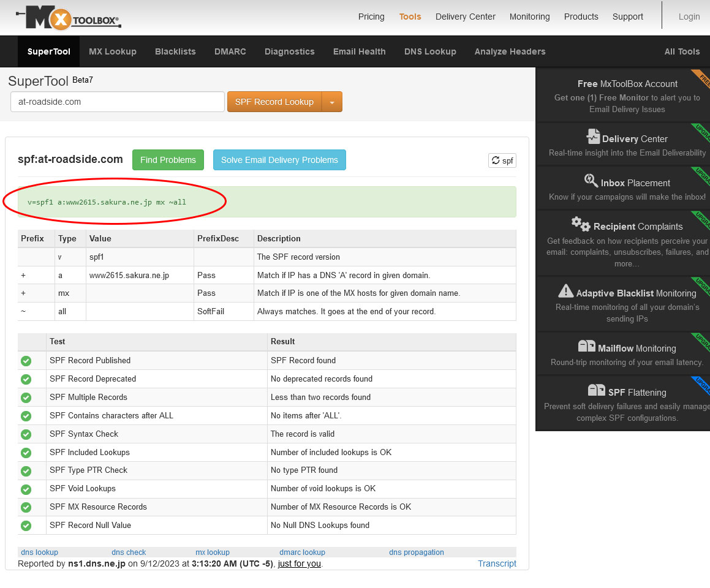Click the PrefixDesc column header
The width and height of the screenshot is (710, 588).
(x=224, y=238)
